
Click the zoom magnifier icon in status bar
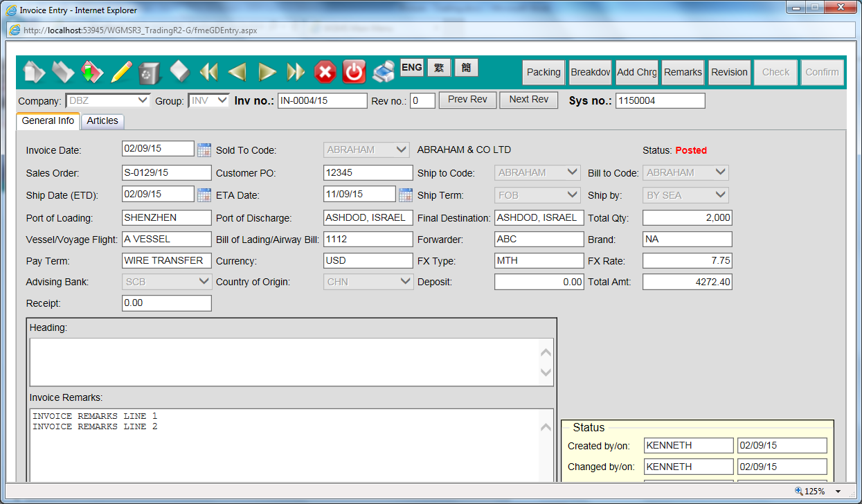[799, 492]
